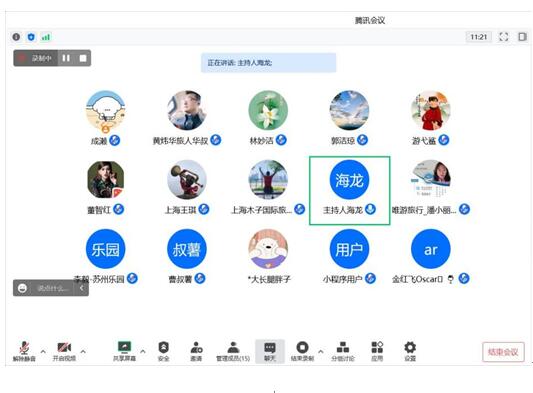The width and height of the screenshot is (533, 393).
Task: Stop the recording with square button
Action: coord(83,58)
